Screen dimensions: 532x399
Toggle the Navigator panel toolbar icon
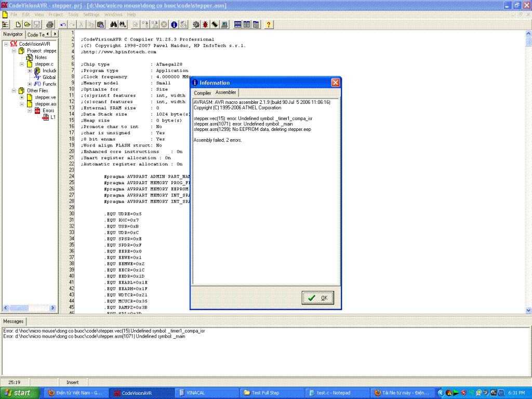point(5,24)
